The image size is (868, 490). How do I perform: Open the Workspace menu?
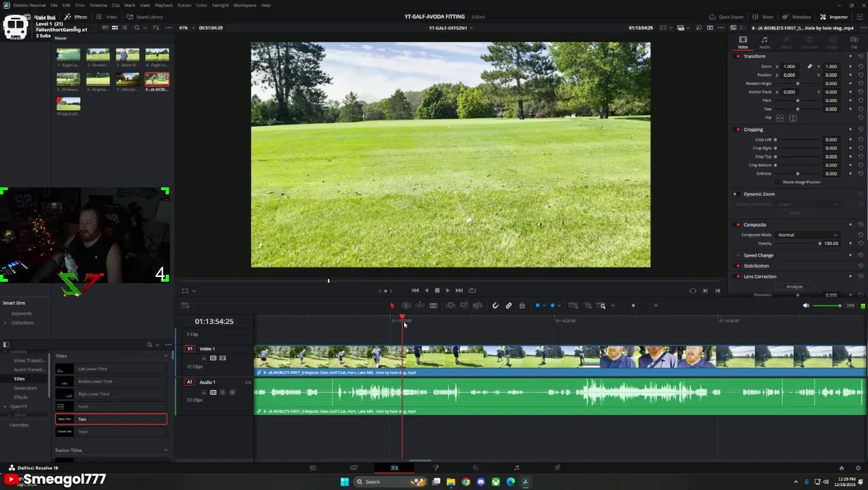click(245, 5)
